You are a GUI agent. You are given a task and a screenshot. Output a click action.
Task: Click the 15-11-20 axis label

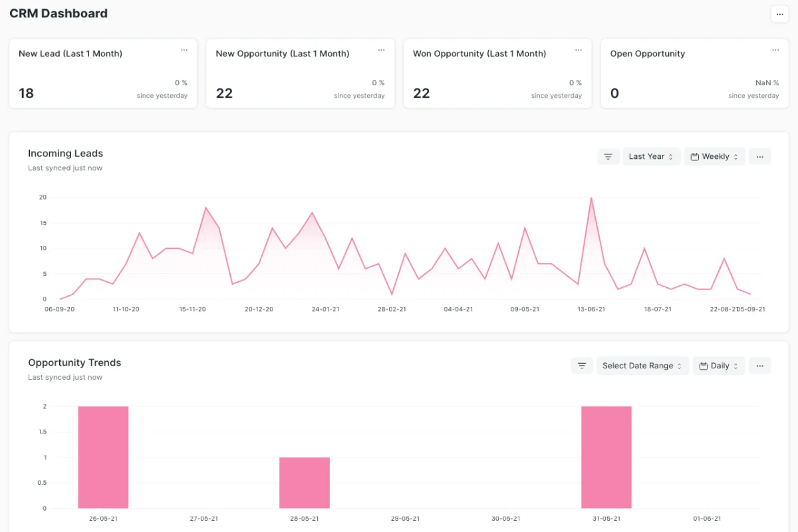193,309
